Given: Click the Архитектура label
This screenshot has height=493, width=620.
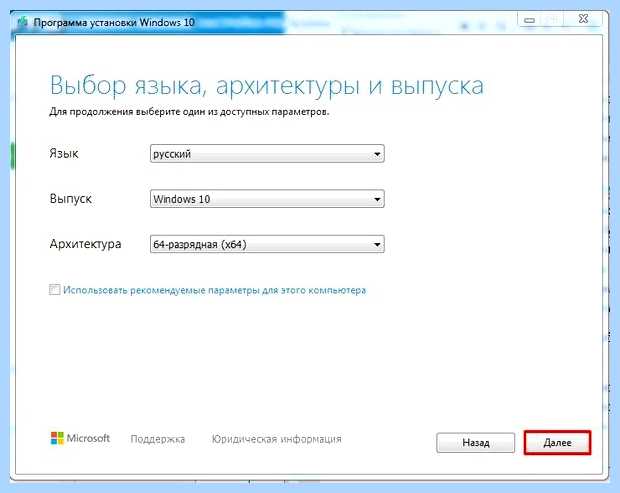Looking at the screenshot, I should 85,244.
